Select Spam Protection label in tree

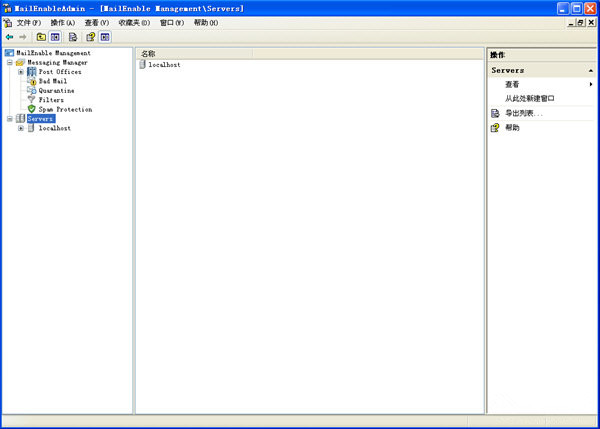click(65, 109)
